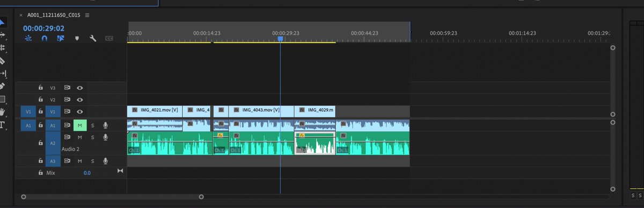Viewport: 644px width, 208px height.
Task: Toggle sync lock on track V3
Action: (x=68, y=87)
